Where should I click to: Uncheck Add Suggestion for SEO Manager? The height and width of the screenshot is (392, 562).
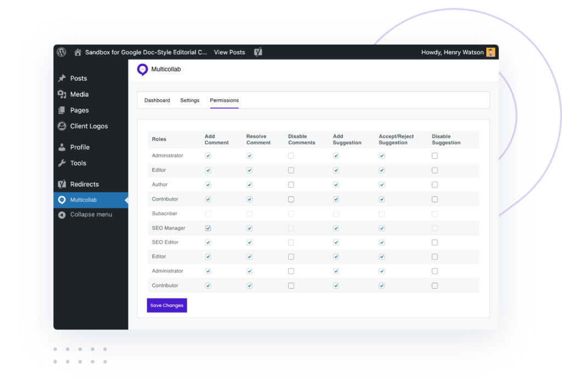point(336,228)
